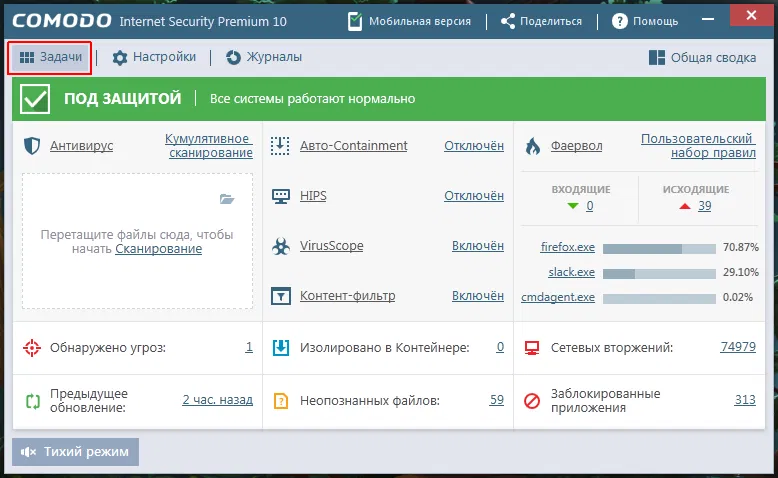Open the 'Настройки' settings menu
The height and width of the screenshot is (478, 778).
[154, 58]
